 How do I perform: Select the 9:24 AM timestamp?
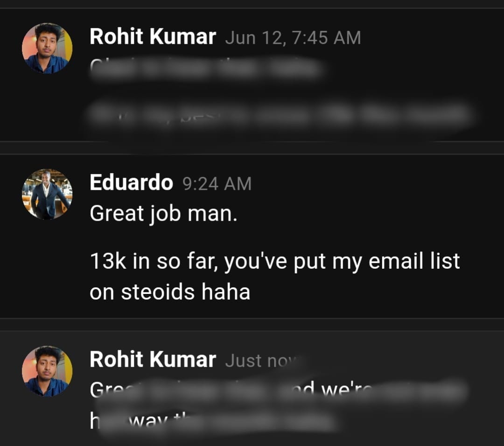(217, 184)
